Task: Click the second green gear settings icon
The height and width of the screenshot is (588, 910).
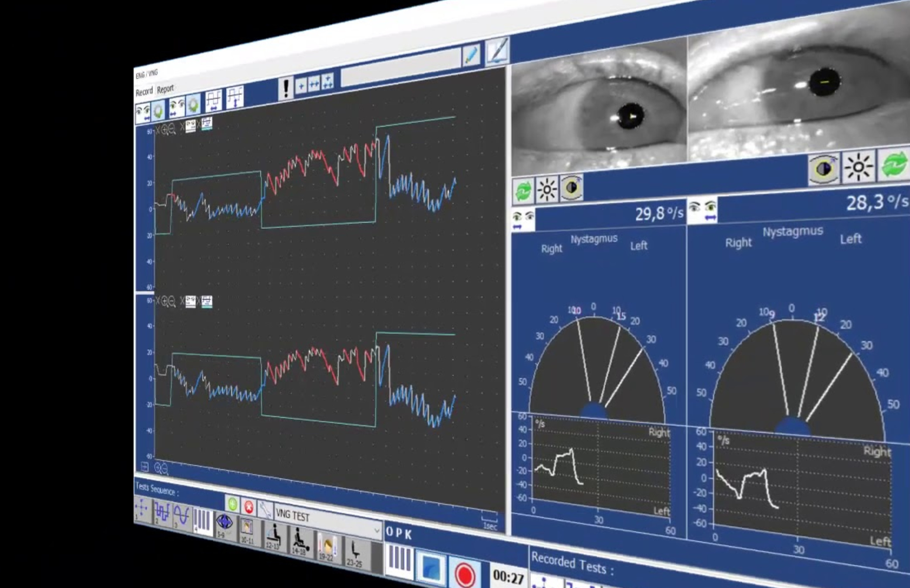Action: pos(193,105)
